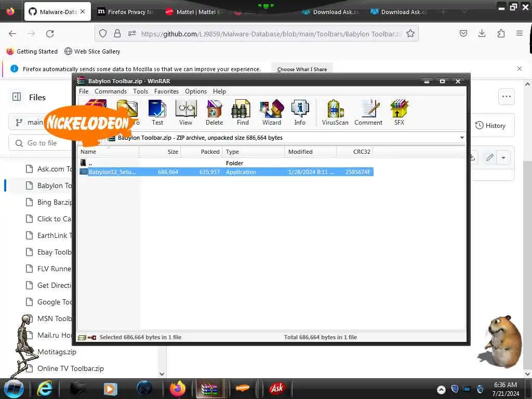Open the Windows Start menu orb
Image resolution: width=532 pixels, height=399 pixels.
pos(14,389)
